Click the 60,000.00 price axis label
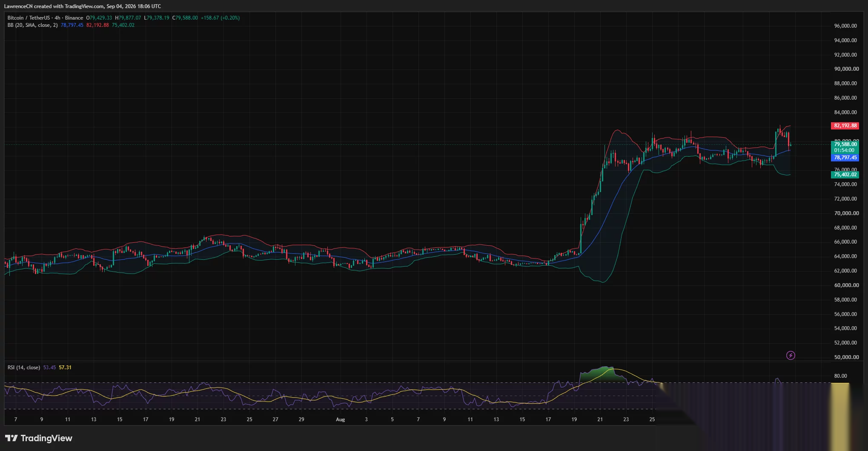 click(x=846, y=285)
